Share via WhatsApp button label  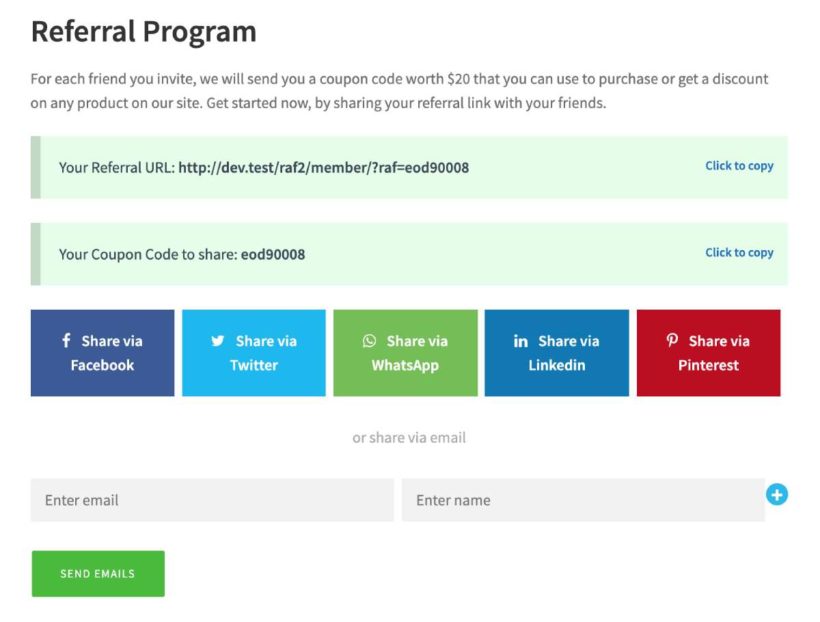[x=405, y=353]
